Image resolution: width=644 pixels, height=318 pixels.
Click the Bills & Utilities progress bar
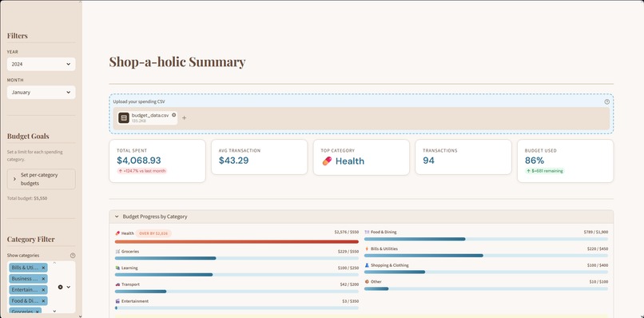tap(486, 256)
